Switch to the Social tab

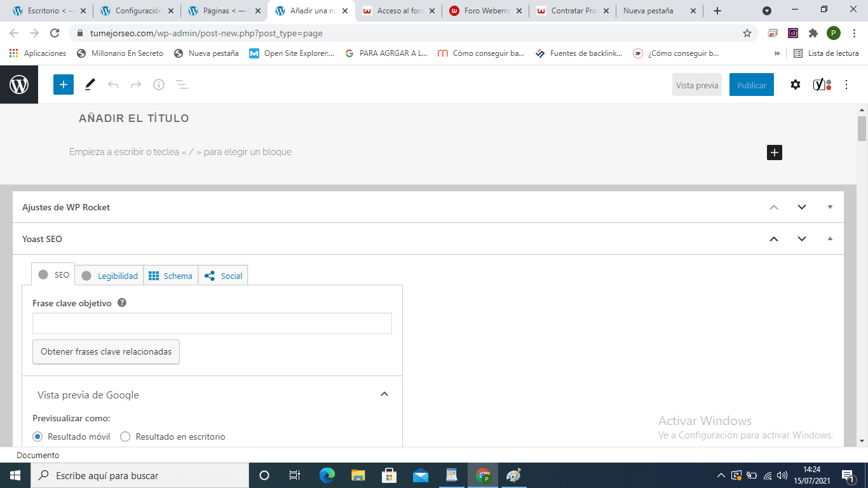[223, 276]
